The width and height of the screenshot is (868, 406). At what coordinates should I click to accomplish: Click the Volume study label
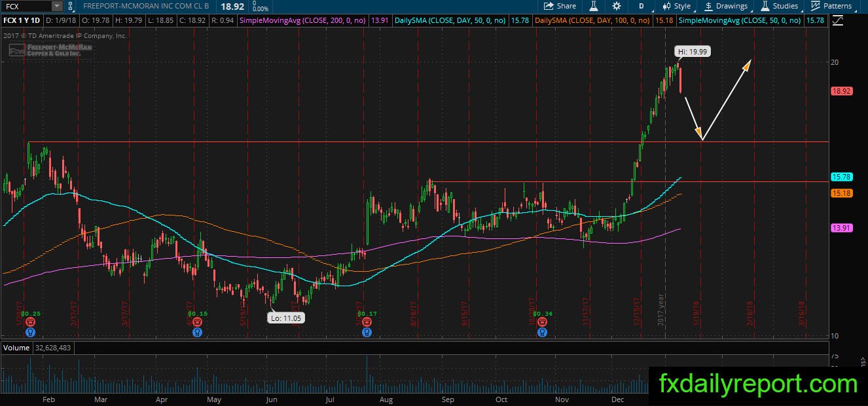15,346
